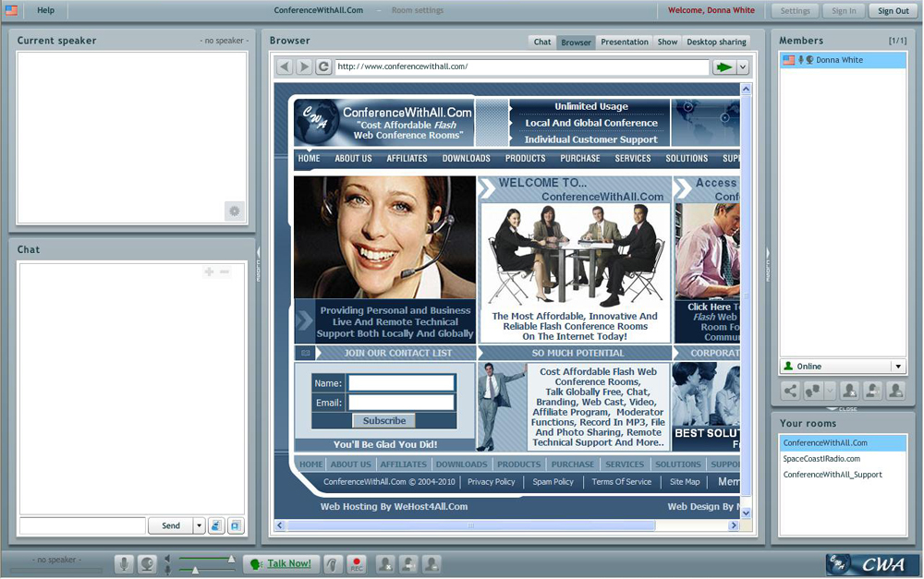
Task: Switch to the Presentation tab
Action: 624,42
